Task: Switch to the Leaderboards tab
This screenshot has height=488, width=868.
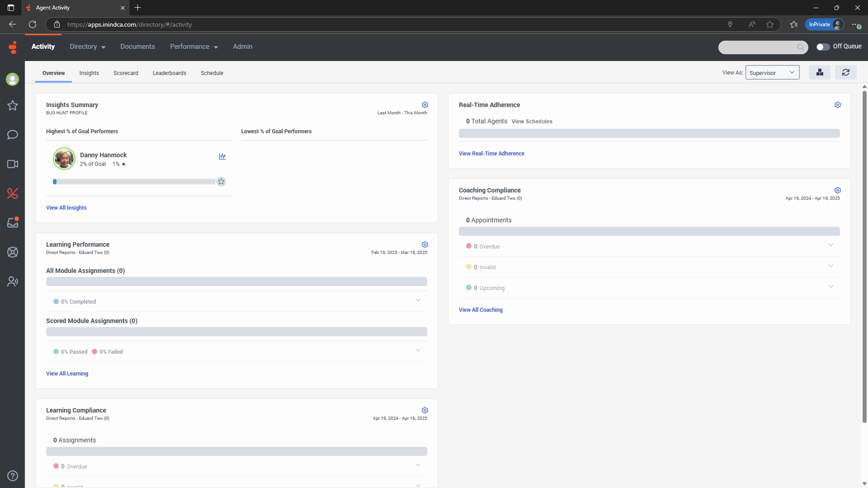Action: click(x=169, y=73)
